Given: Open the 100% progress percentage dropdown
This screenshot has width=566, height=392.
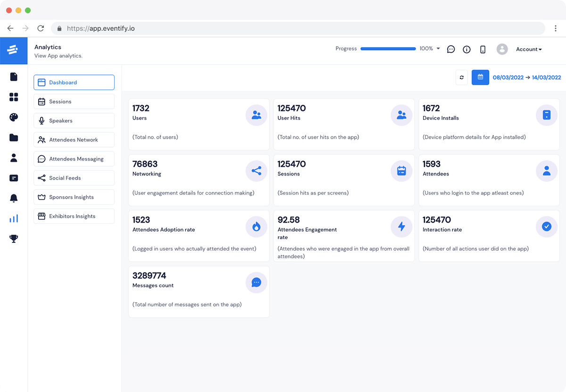Looking at the screenshot, I should click(x=429, y=49).
